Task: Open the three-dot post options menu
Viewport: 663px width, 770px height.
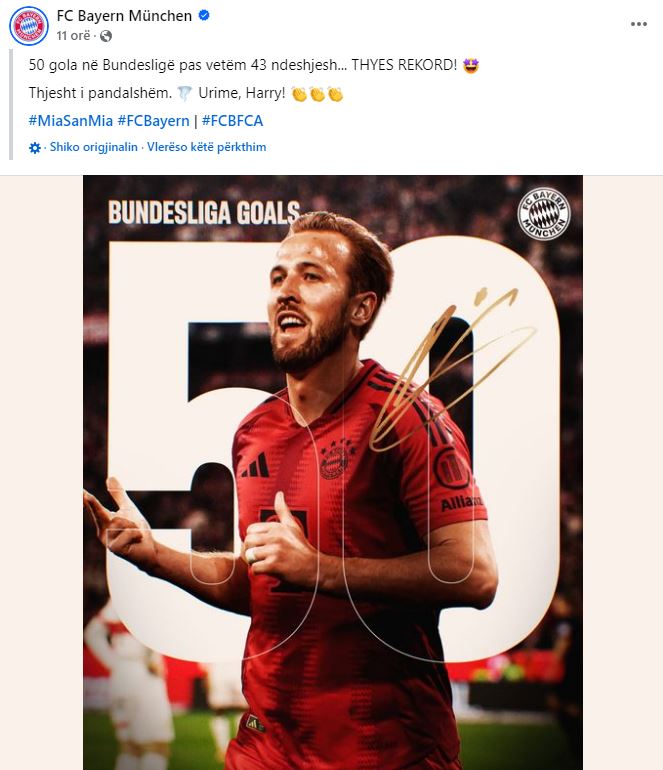Action: 638,24
